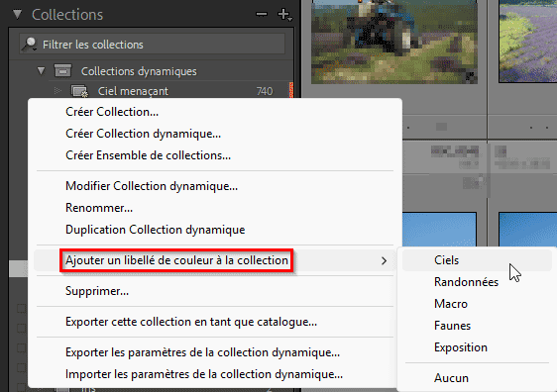The height and width of the screenshot is (392, 557).
Task: Click the 740 photo count
Action: (265, 91)
